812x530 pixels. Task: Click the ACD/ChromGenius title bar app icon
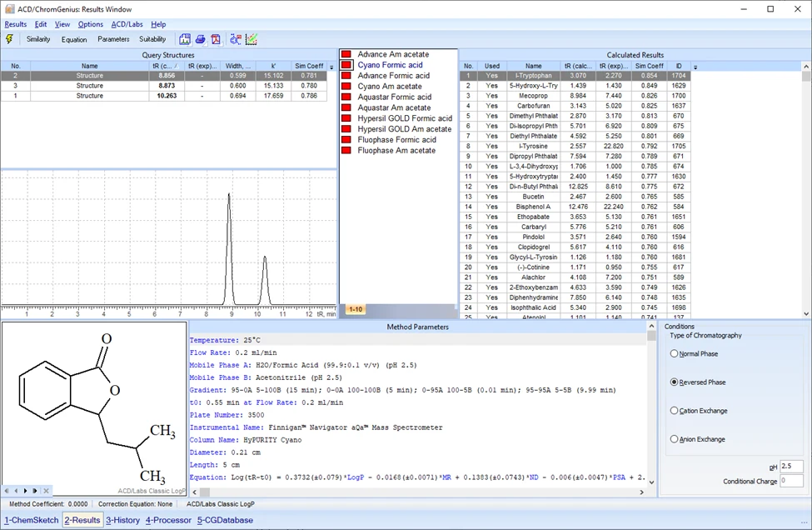(9, 9)
